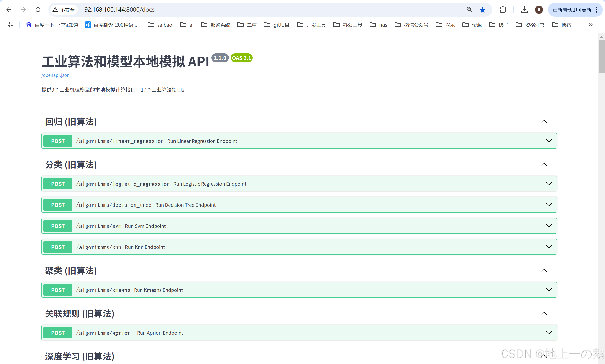Collapse the 聚类 (旧算法) section
This screenshot has width=605, height=364.
544,270
